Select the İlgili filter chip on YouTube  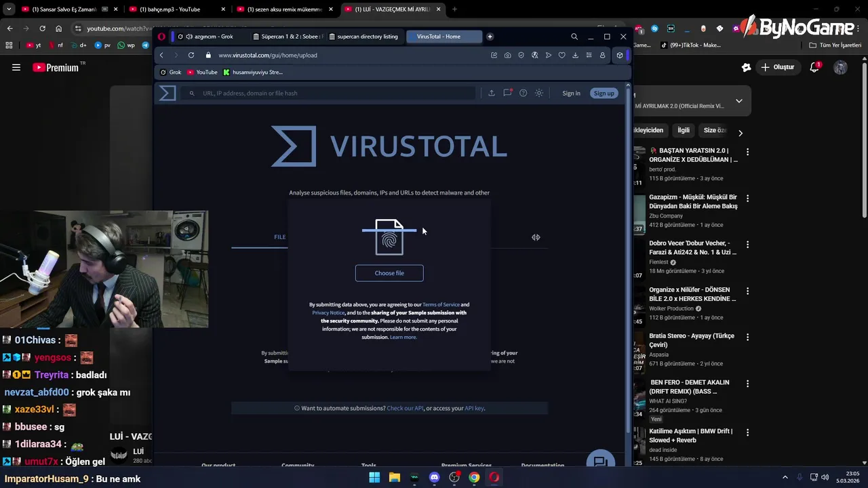click(x=684, y=130)
